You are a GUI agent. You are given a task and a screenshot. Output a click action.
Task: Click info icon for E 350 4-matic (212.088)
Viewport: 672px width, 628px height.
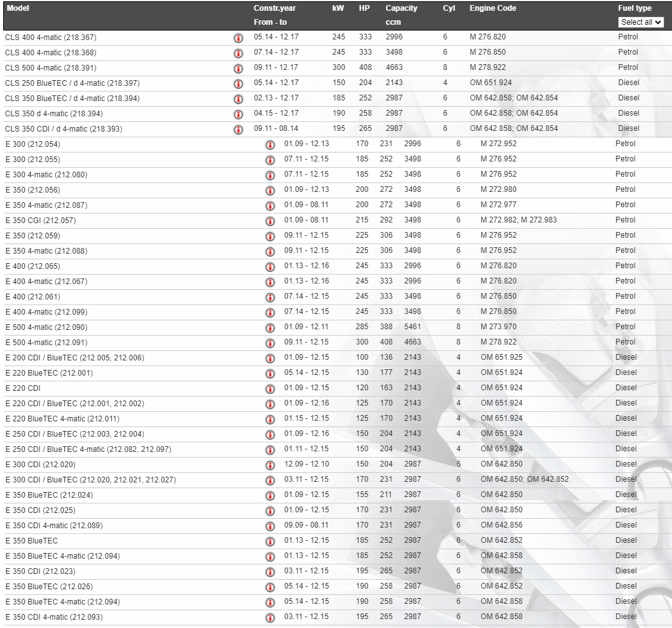click(270, 252)
